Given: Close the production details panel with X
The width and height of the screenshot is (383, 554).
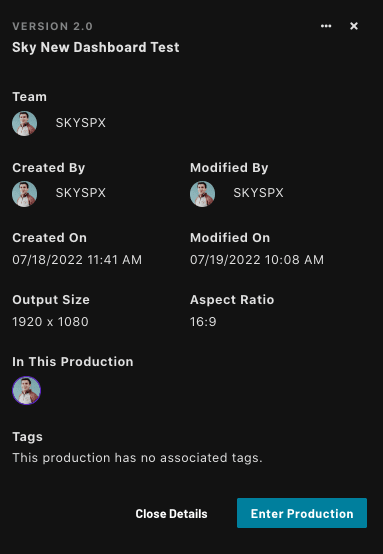Looking at the screenshot, I should pos(354,26).
